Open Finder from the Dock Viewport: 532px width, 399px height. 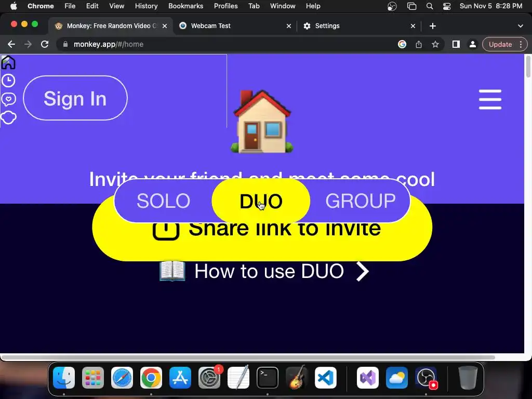pos(64,378)
